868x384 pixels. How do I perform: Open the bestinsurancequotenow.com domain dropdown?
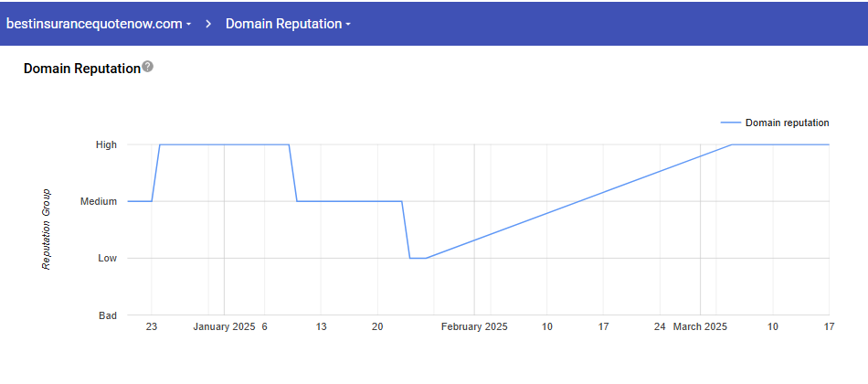tap(99, 24)
